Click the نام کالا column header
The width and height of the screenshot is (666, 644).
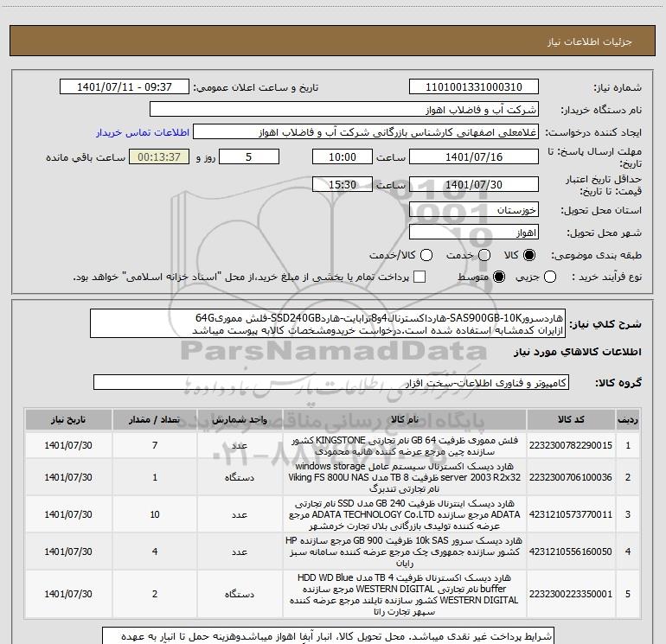pos(405,419)
